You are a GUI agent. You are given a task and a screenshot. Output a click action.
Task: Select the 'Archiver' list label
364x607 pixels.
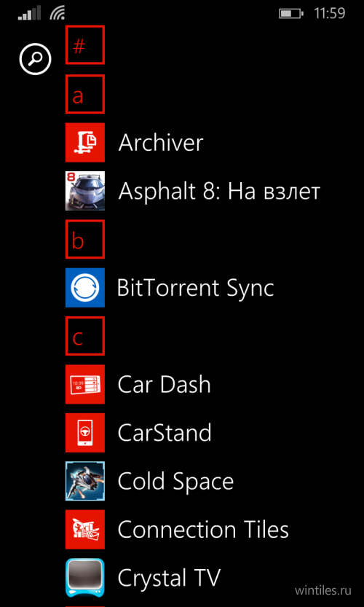pos(161,143)
